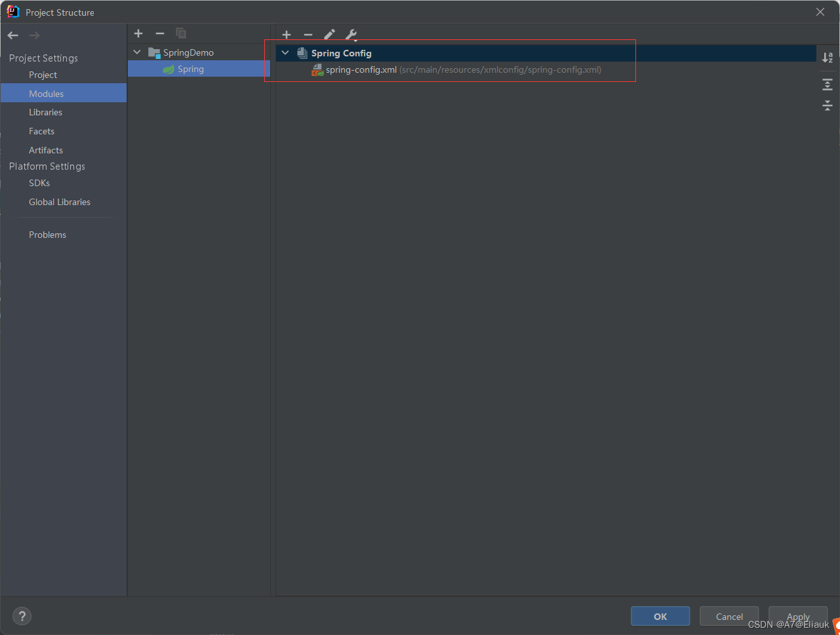This screenshot has height=635, width=840.
Task: Open Global Libraries settings
Action: (x=64, y=202)
